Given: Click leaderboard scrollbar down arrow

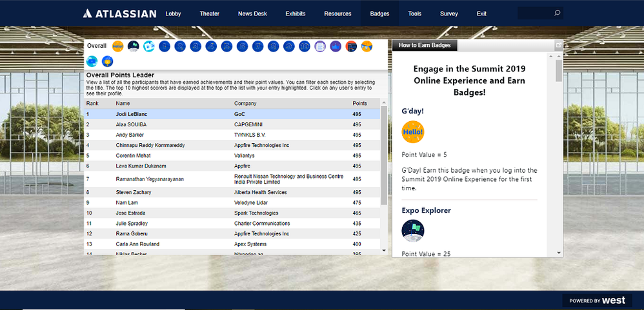Looking at the screenshot, I should 384,250.
